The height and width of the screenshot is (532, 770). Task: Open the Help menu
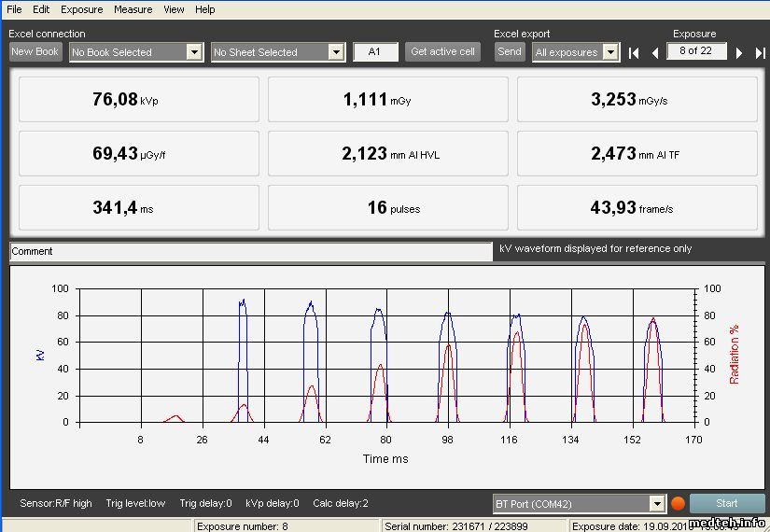(205, 9)
